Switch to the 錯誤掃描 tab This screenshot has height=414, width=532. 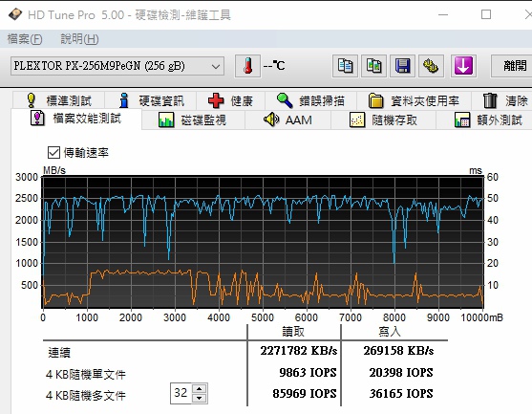pos(310,100)
